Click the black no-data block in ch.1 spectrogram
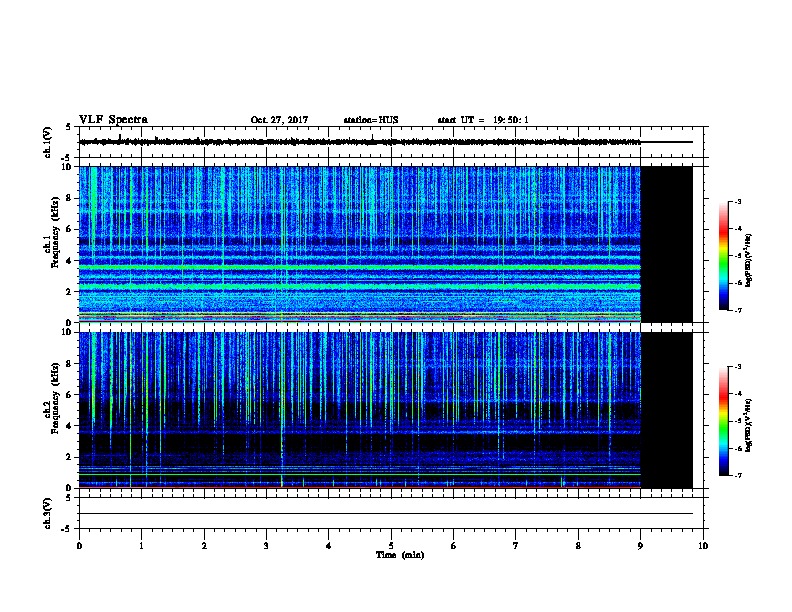792x612 pixels. 666,244
